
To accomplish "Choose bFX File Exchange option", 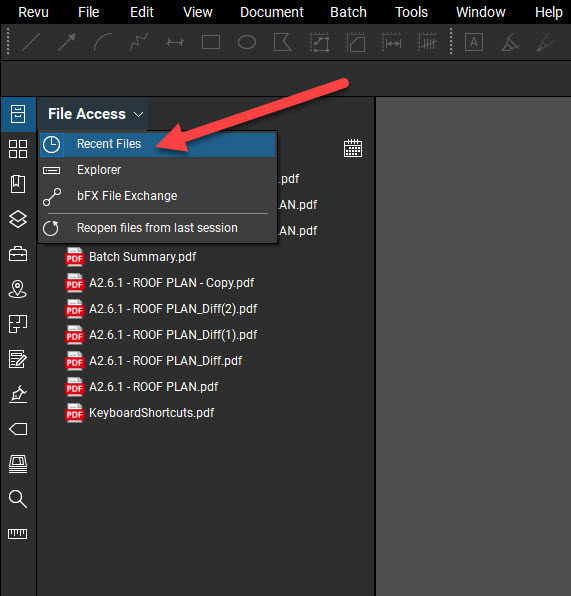I will (x=157, y=196).
